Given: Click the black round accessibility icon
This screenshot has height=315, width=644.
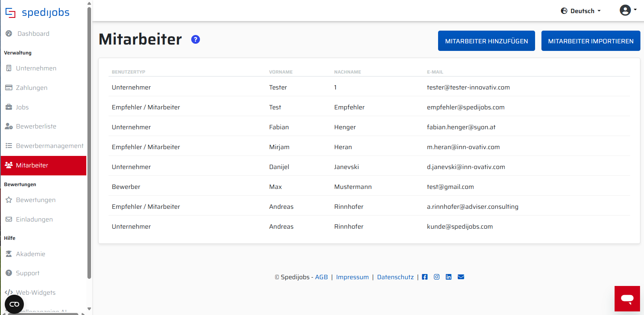Looking at the screenshot, I should click(x=14, y=304).
